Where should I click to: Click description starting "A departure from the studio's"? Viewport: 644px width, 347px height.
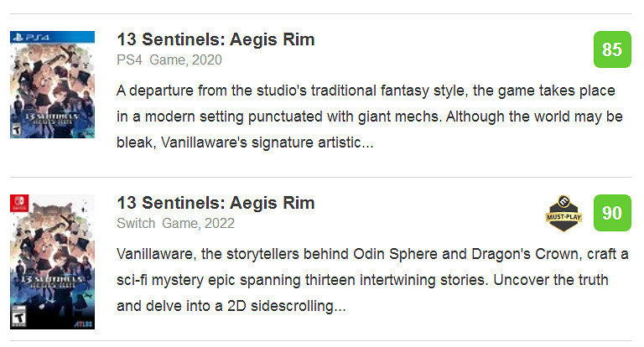366,90
